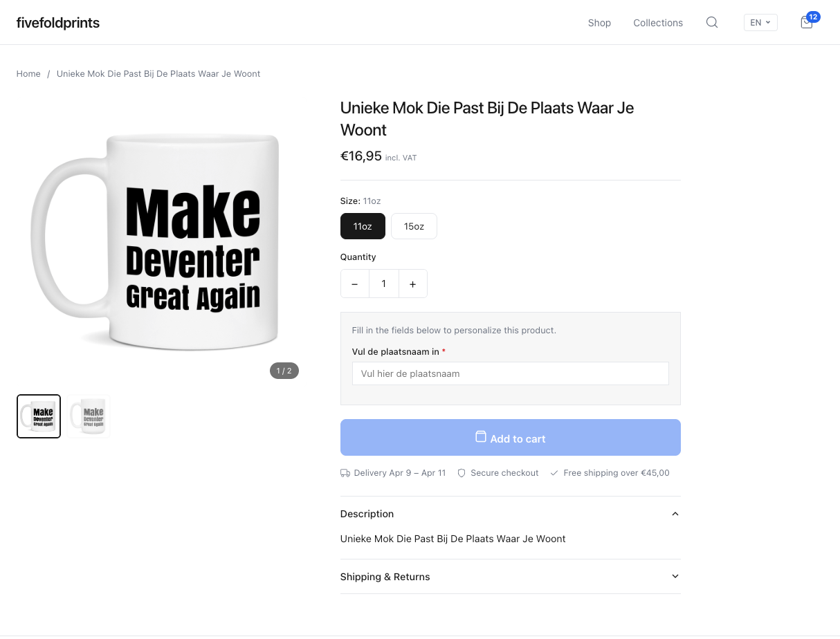Increase quantity with the plus button
Screen dimensions: 840x639
click(412, 284)
